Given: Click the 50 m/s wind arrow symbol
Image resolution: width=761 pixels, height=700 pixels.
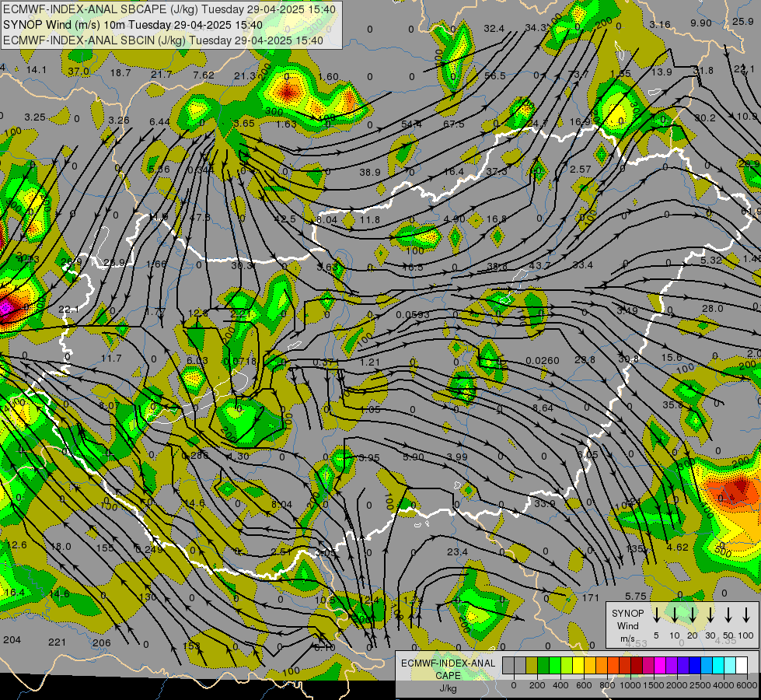Looking at the screenshot, I should (728, 614).
